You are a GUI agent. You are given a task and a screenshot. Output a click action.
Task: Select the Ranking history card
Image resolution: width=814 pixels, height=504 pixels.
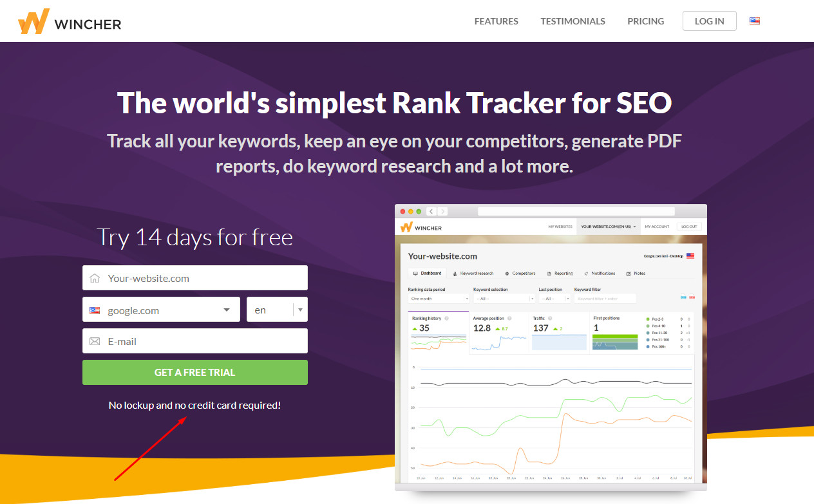click(439, 332)
